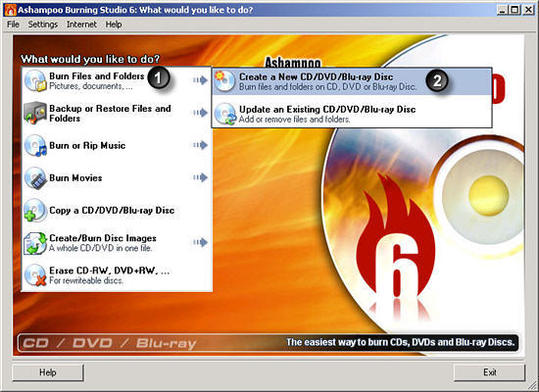Image resolution: width=539 pixels, height=392 pixels.
Task: Expand the Burn or Rip Music arrow
Action: [200, 145]
